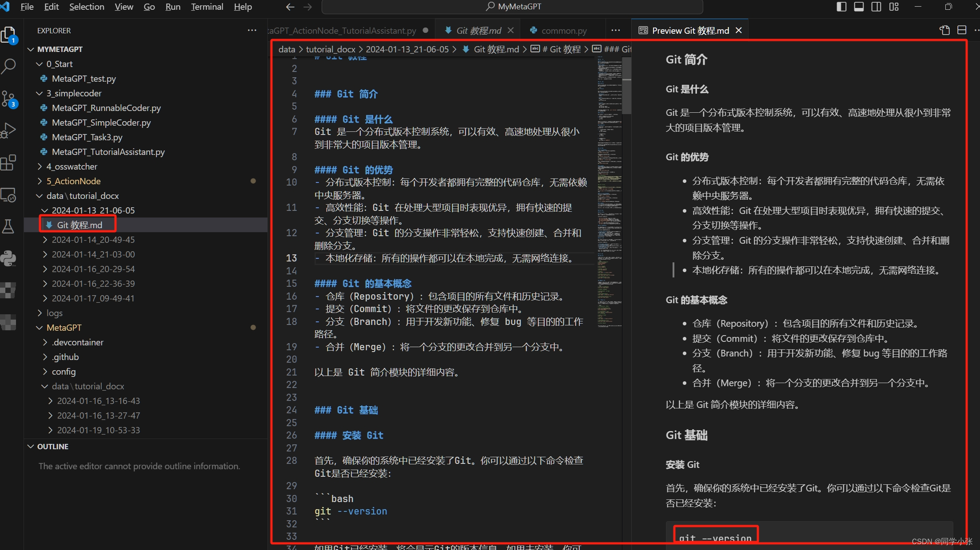This screenshot has height=550, width=980.
Task: Split the preview editor
Action: 962,30
